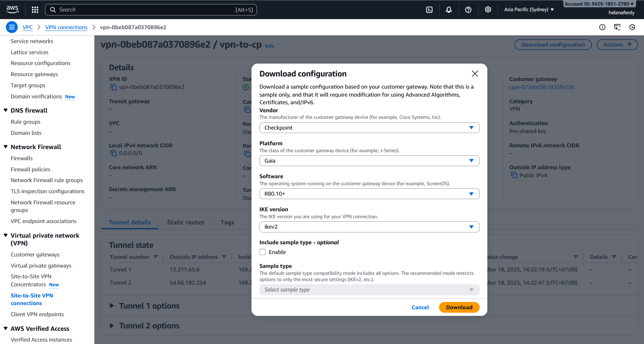Open the notifications bell
The height and width of the screenshot is (344, 644).
[x=449, y=10]
